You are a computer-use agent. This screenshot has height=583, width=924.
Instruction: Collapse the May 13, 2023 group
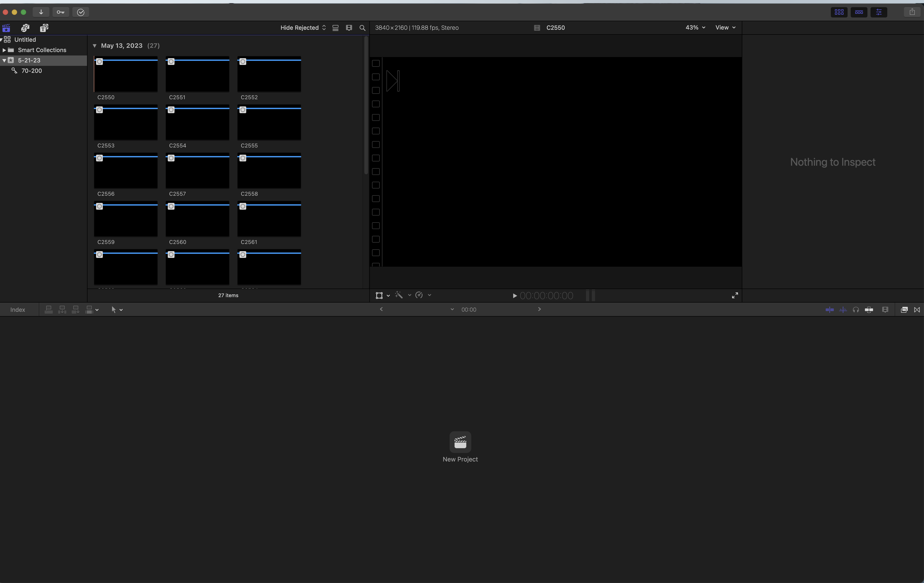coord(94,46)
